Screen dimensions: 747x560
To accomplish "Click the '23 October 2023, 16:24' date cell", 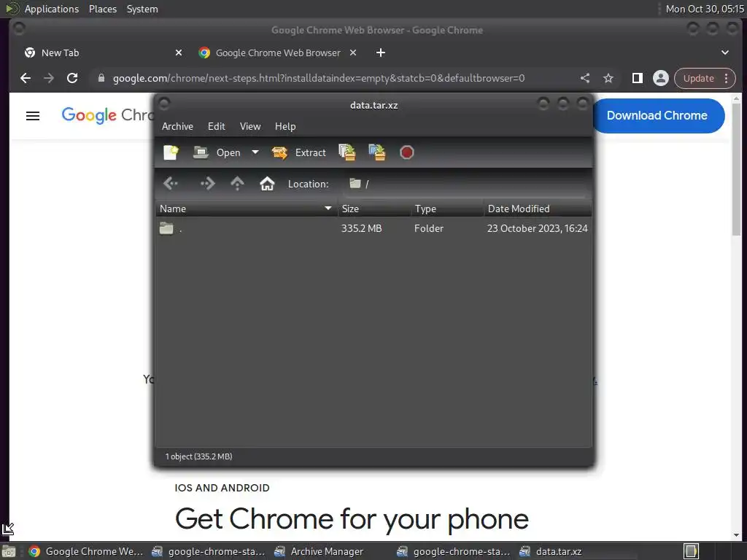I will pos(538,228).
